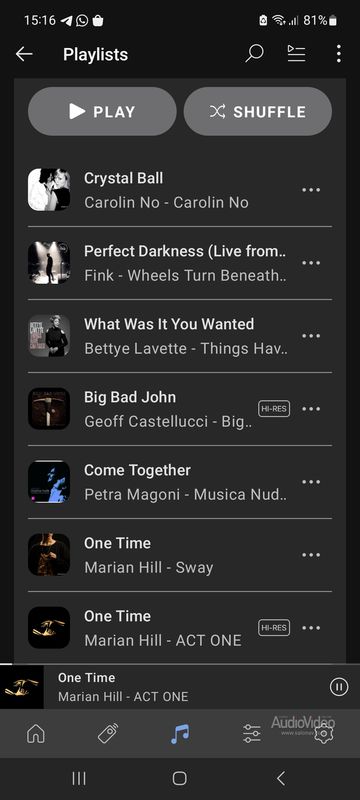Open the search magnifier icon
The image size is (360, 800).
254,54
